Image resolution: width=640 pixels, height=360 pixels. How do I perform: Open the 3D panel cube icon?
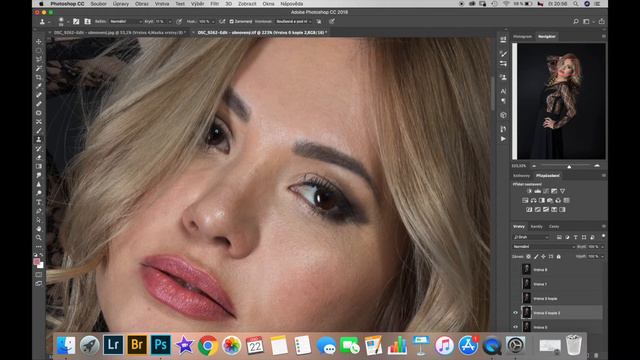[x=503, y=115]
